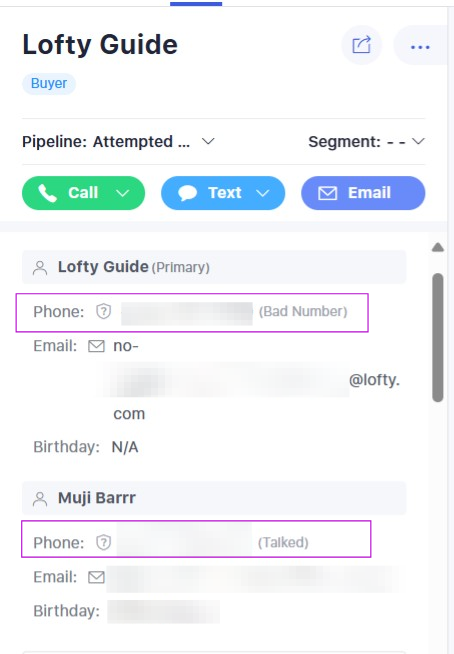Click envelope icon next to Muji Barrr's email
Screen dimensions: 454x654
pos(96,577)
